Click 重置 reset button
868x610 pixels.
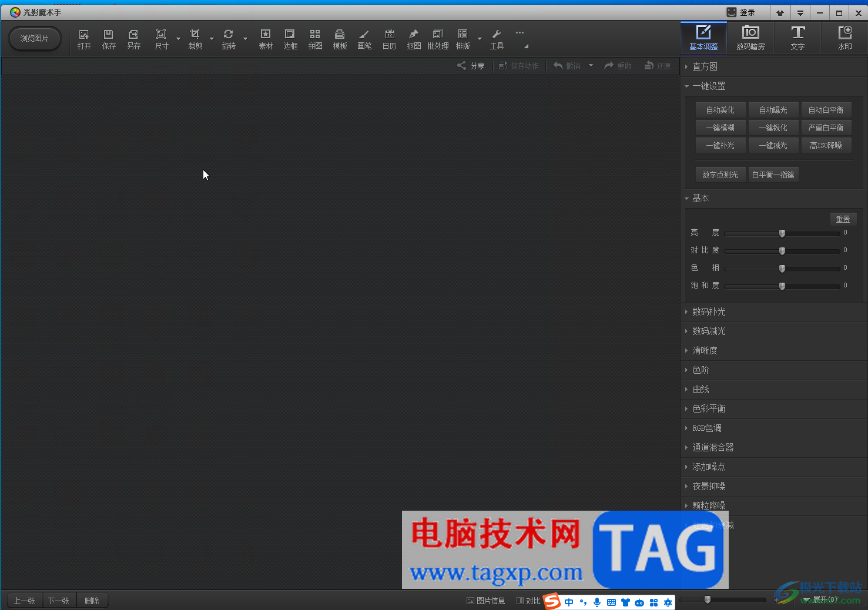(843, 219)
